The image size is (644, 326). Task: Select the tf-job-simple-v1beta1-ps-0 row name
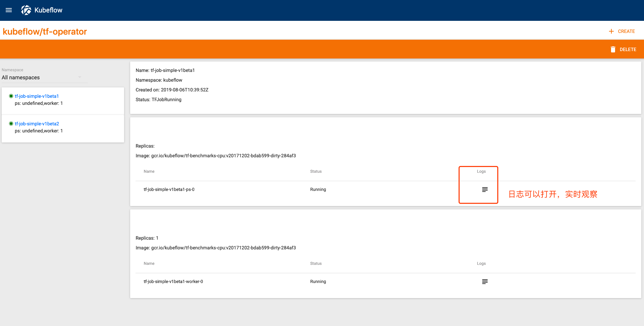click(x=169, y=190)
